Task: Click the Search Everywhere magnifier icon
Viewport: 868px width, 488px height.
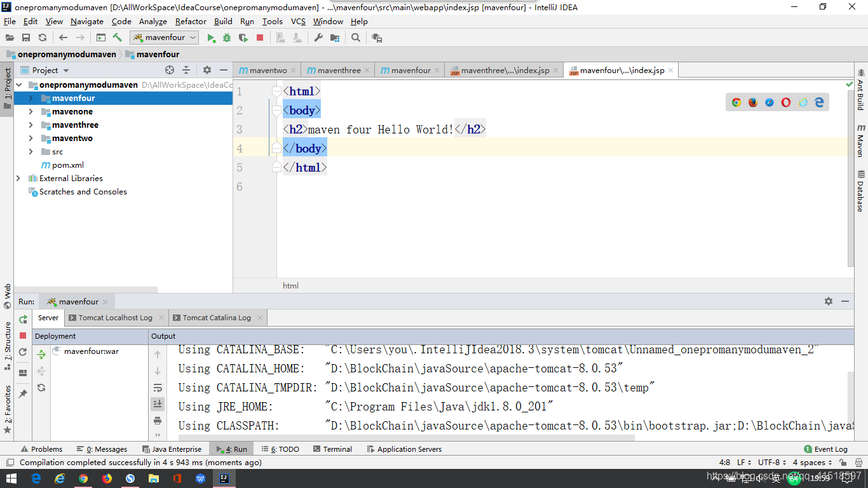Action: (356, 37)
